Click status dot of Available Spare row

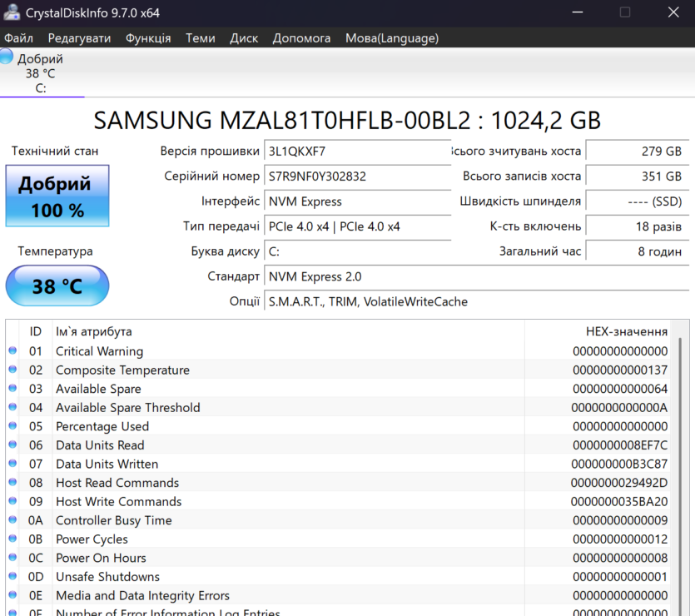pos(12,388)
